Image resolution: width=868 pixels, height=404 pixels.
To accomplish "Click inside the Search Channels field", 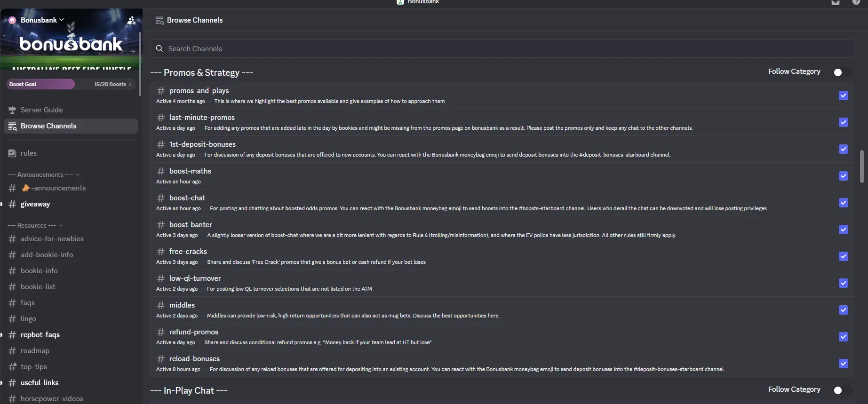I will click(x=329, y=48).
